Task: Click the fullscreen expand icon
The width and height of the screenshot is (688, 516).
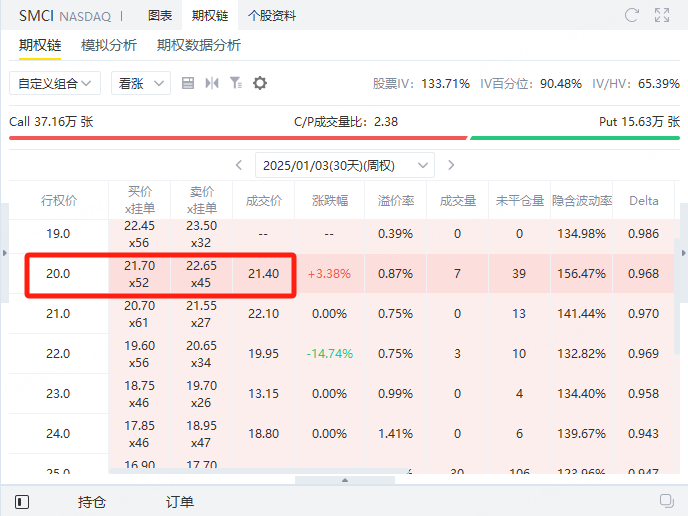Action: [x=662, y=15]
